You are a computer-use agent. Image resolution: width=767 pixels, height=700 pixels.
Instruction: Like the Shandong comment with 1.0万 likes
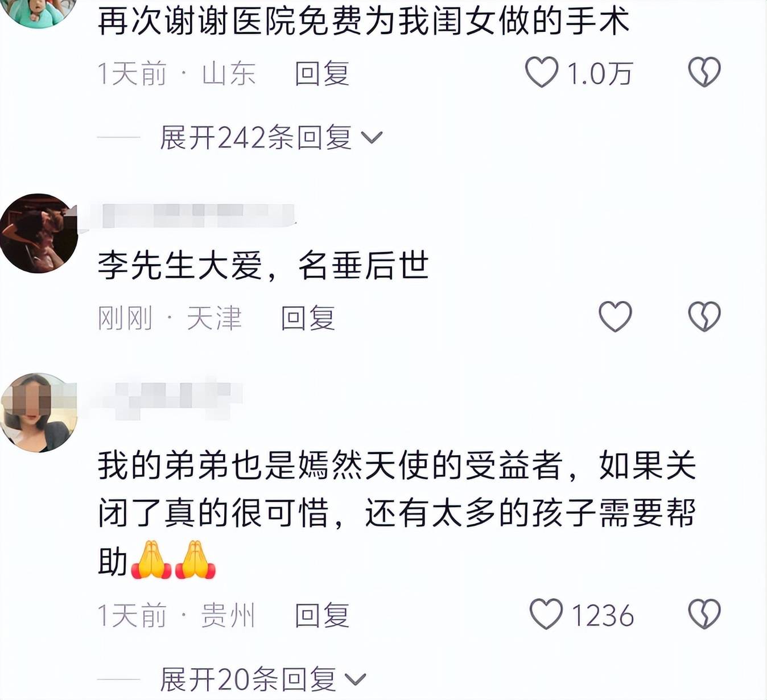(541, 72)
